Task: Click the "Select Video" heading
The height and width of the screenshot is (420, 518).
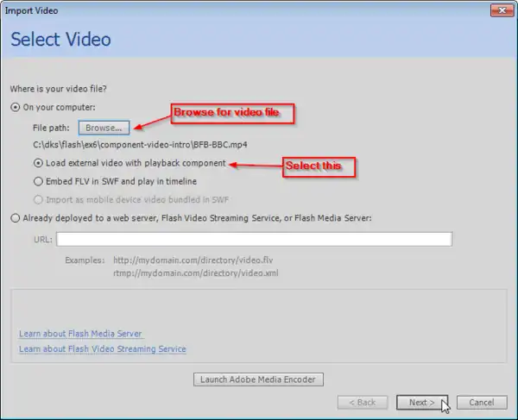Action: [60, 40]
